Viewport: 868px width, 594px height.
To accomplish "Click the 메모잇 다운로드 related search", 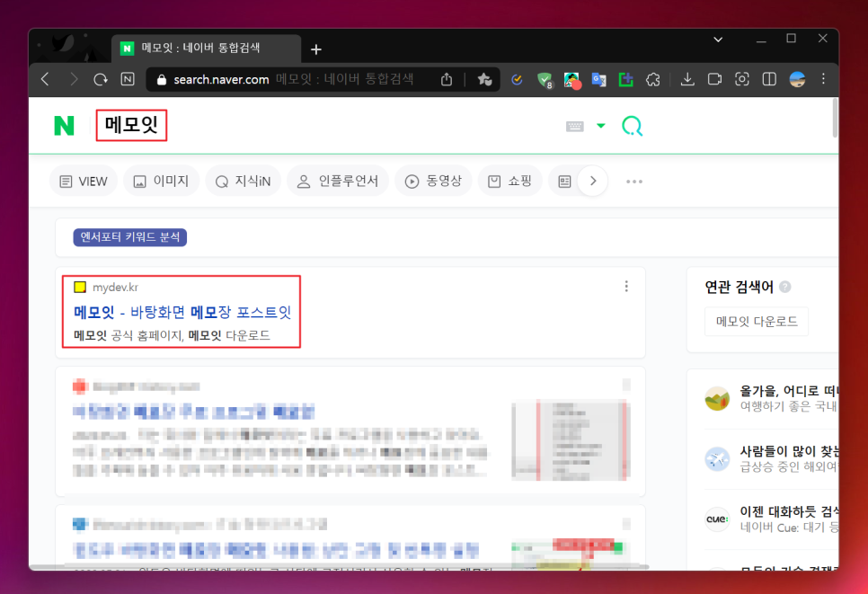I will (757, 322).
